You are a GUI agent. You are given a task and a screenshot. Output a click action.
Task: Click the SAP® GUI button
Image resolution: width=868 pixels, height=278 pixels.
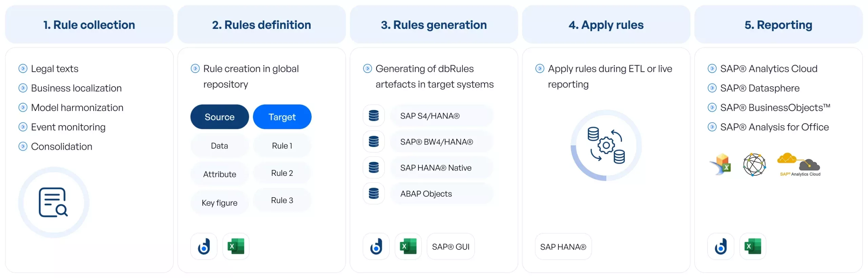[450, 247]
